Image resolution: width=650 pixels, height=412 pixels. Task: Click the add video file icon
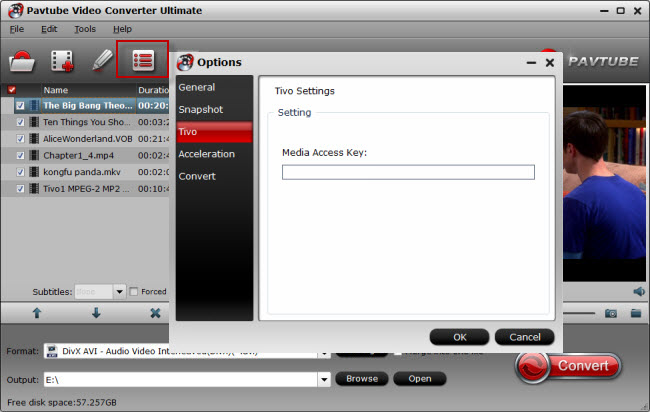coord(62,61)
